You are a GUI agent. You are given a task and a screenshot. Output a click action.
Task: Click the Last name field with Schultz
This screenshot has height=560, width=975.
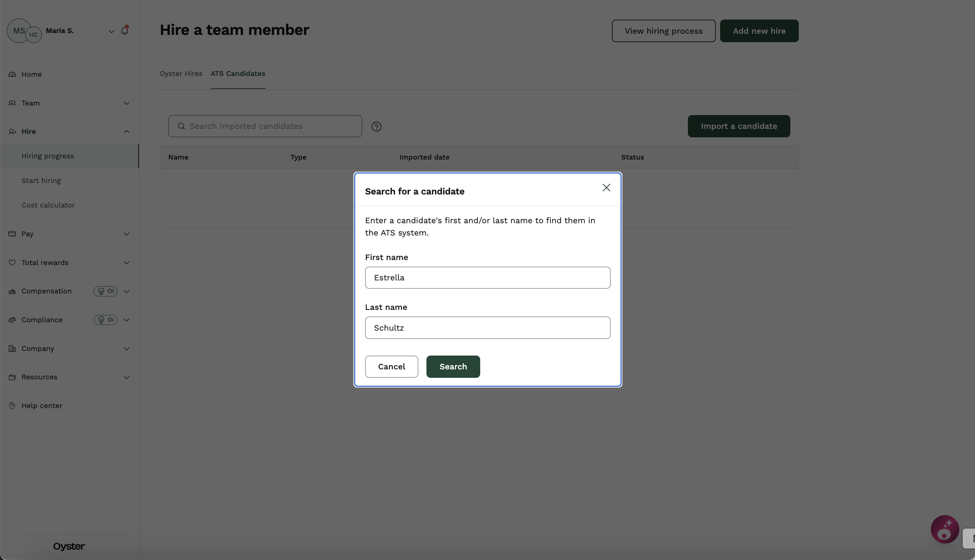pyautogui.click(x=488, y=328)
